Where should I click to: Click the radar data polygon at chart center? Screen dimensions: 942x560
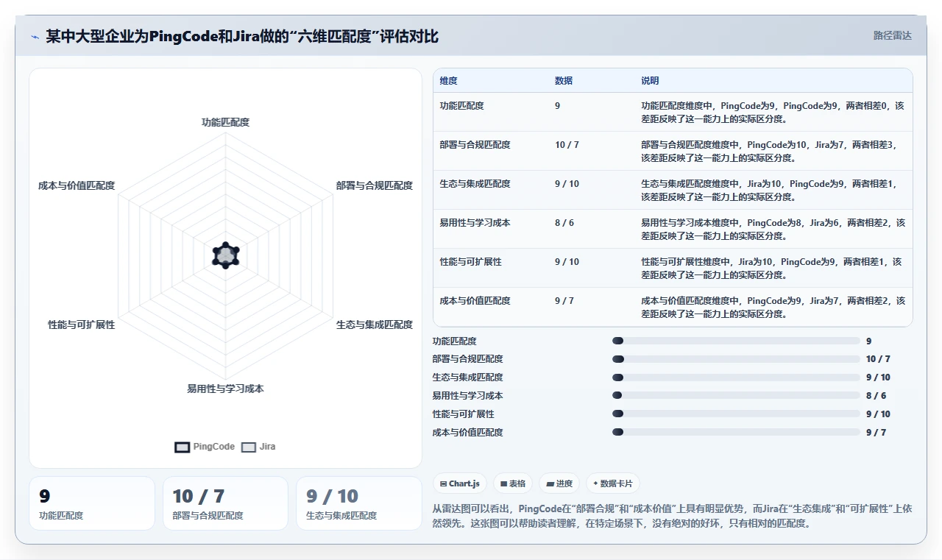(226, 255)
